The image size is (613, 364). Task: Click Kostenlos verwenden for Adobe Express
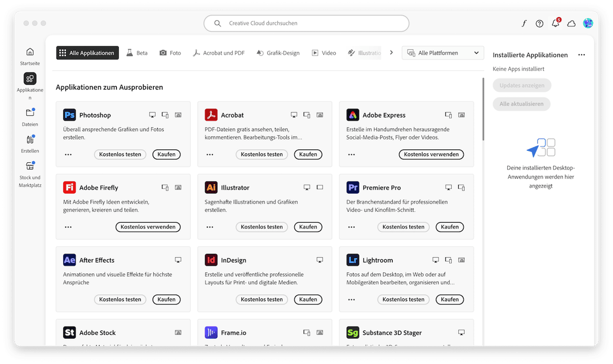click(x=431, y=154)
